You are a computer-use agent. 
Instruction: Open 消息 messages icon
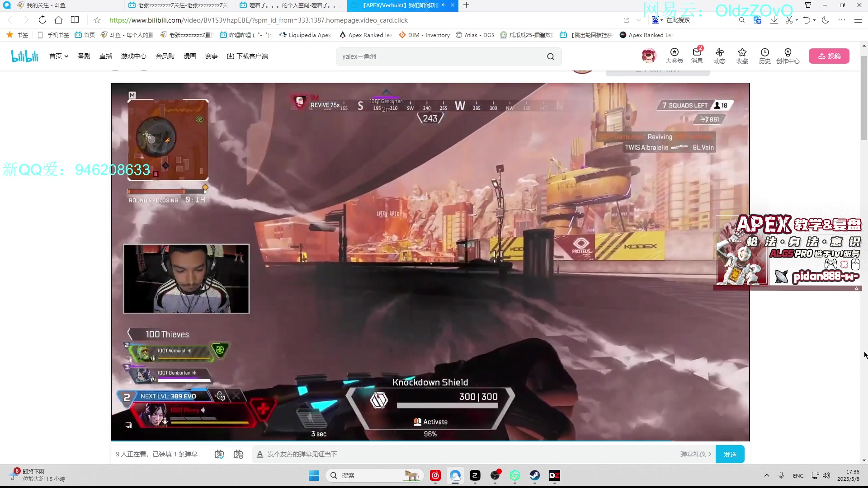pyautogui.click(x=697, y=56)
